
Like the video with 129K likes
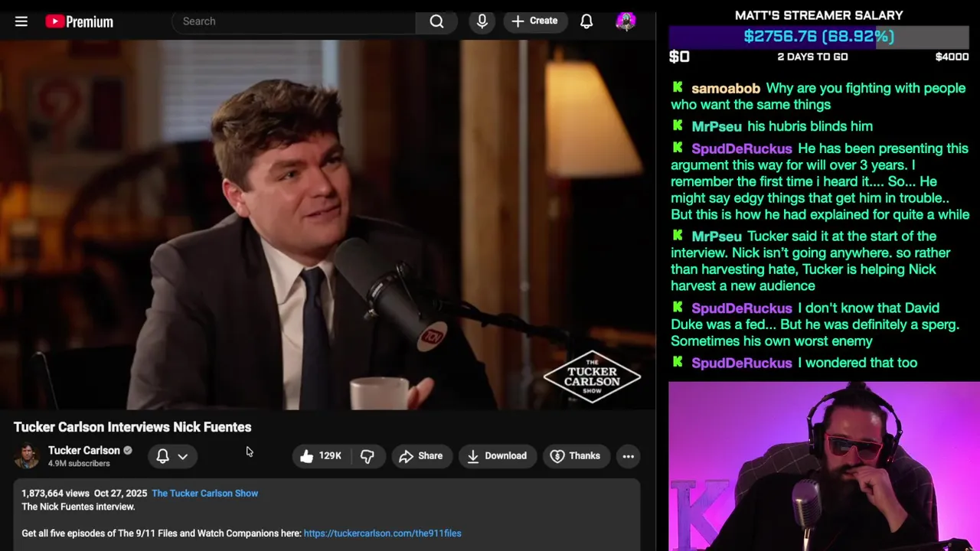coord(321,456)
